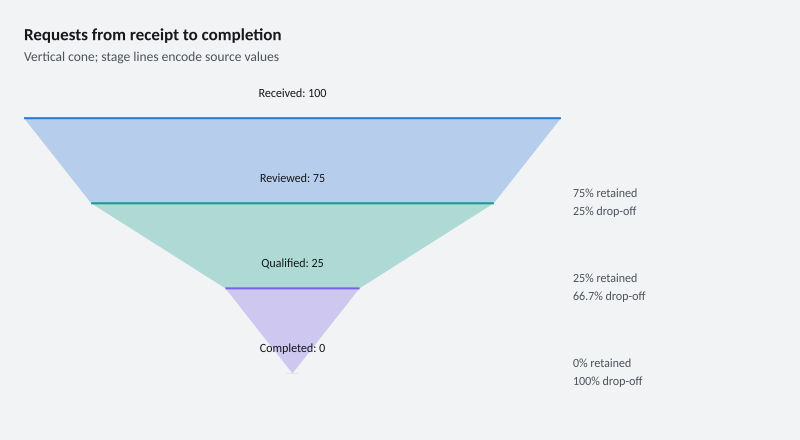This screenshot has height=440, width=800.
Task: Click the 'Qualified: 25' stage label
Action: (292, 263)
